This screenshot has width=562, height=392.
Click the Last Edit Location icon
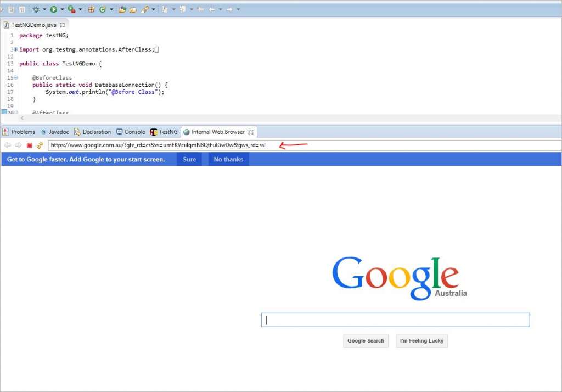pos(201,9)
